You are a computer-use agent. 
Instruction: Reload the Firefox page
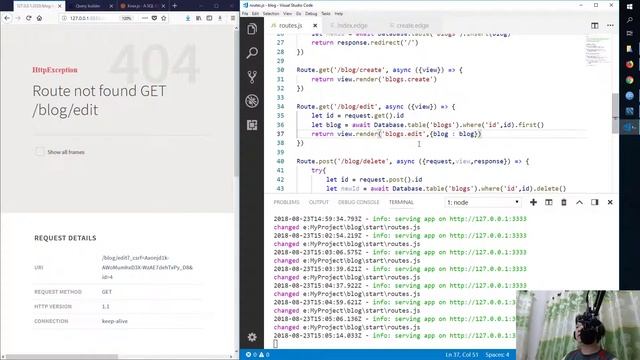[29, 18]
